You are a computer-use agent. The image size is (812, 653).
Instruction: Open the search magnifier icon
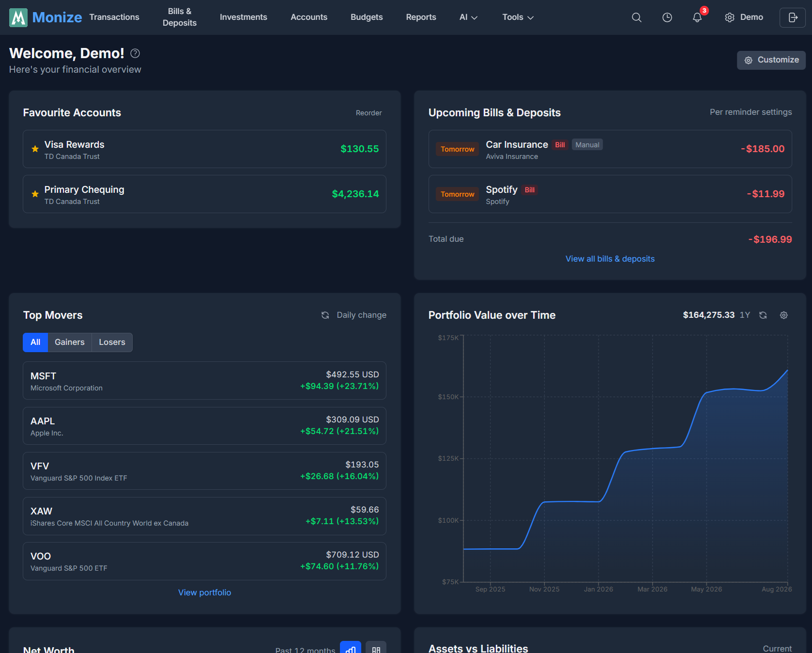(x=637, y=17)
